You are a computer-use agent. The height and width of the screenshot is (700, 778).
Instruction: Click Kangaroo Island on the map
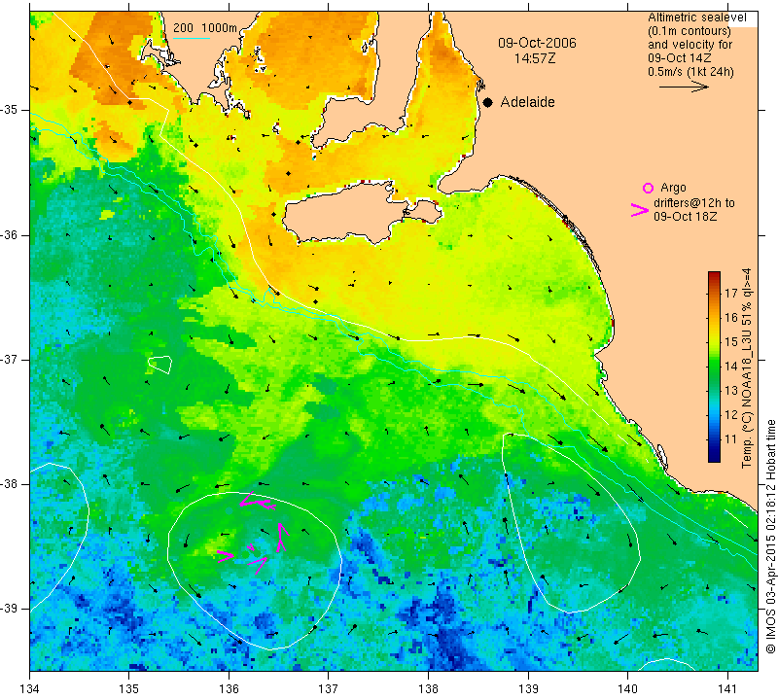click(x=347, y=212)
